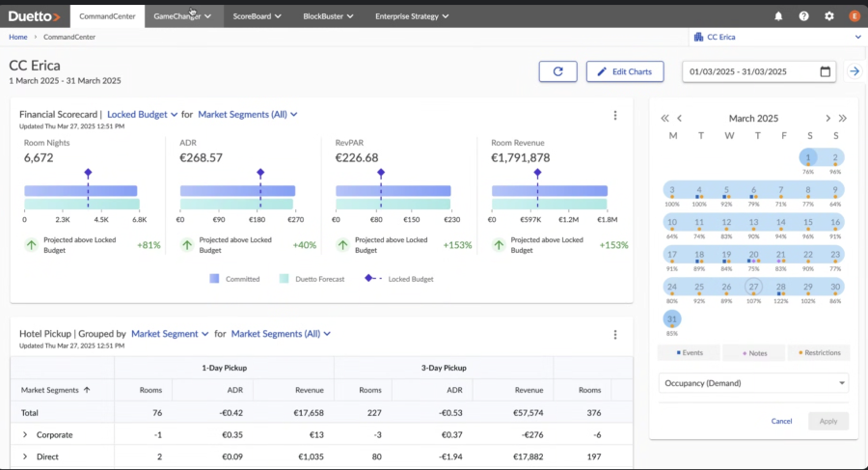Open Financial Scorecard three-dot menu

click(615, 115)
